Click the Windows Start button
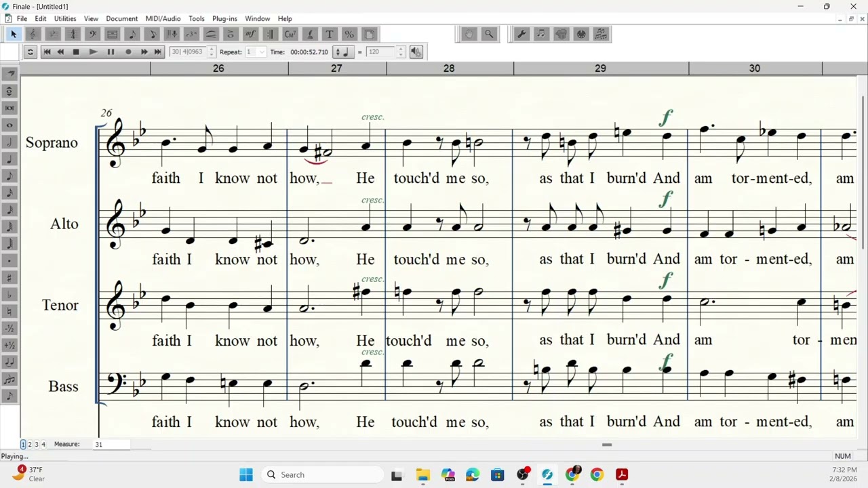 click(246, 474)
